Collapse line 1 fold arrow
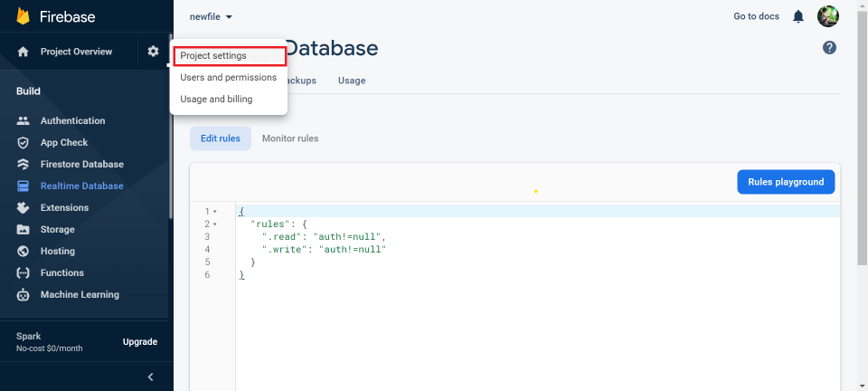This screenshot has height=391, width=868. click(x=215, y=212)
